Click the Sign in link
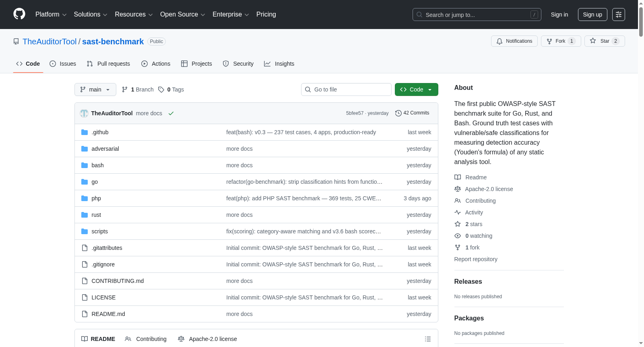Viewport: 644px width, 347px height. tap(559, 15)
